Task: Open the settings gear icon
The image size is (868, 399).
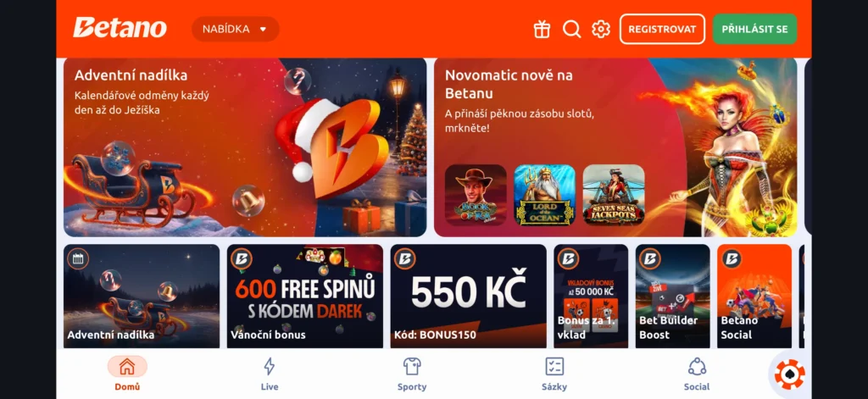Action: [601, 29]
